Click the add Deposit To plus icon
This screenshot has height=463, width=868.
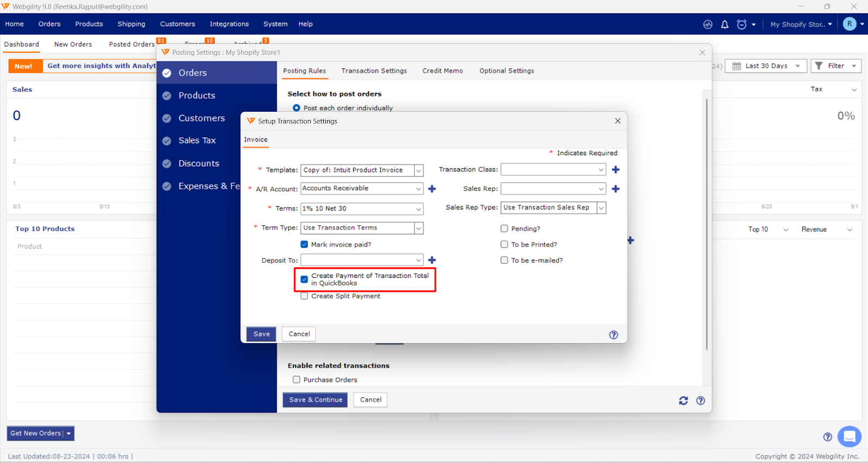click(x=432, y=261)
